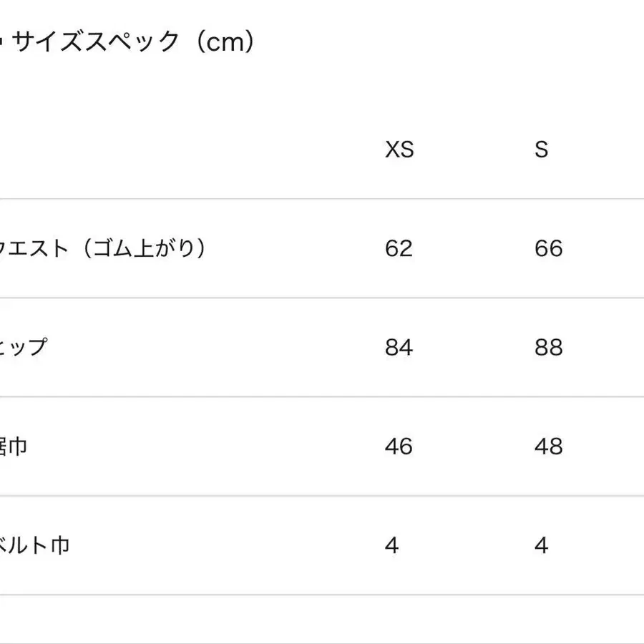
Task: Click the divider line under the XS header
Action: pyautogui.click(x=399, y=199)
